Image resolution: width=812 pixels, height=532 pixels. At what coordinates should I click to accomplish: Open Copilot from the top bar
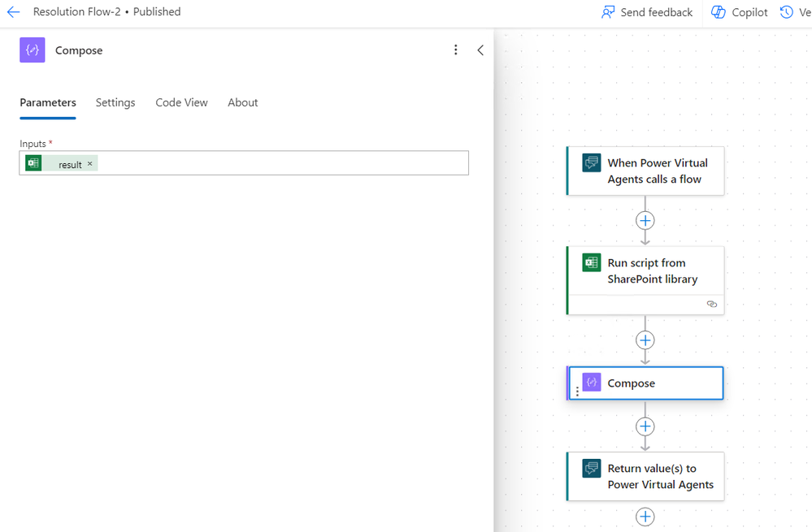pos(740,12)
